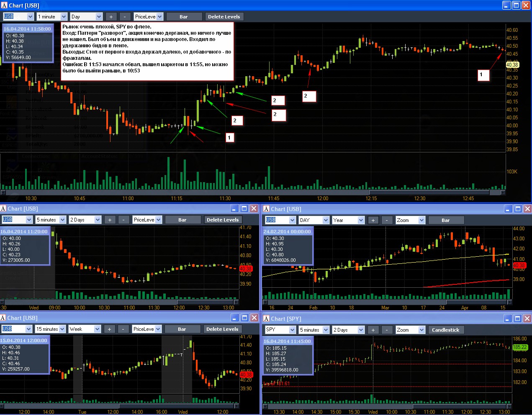Image resolution: width=532 pixels, height=415 pixels.
Task: Click minus button on the SPY chart toolbar
Action: (387, 330)
